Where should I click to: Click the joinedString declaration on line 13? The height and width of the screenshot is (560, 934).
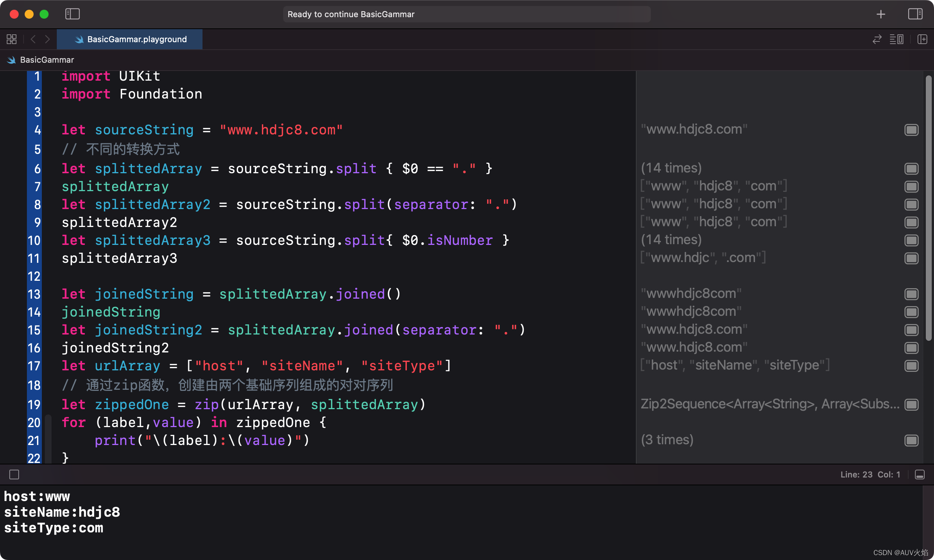coord(144,294)
